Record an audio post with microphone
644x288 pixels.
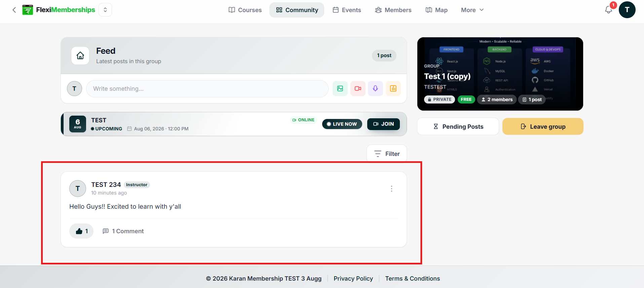click(x=375, y=89)
